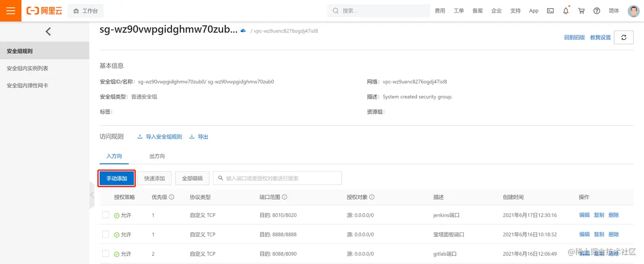Click 编辑 for the jenkins端口 rule
Viewport: 644px width, 264px height.
pos(584,215)
